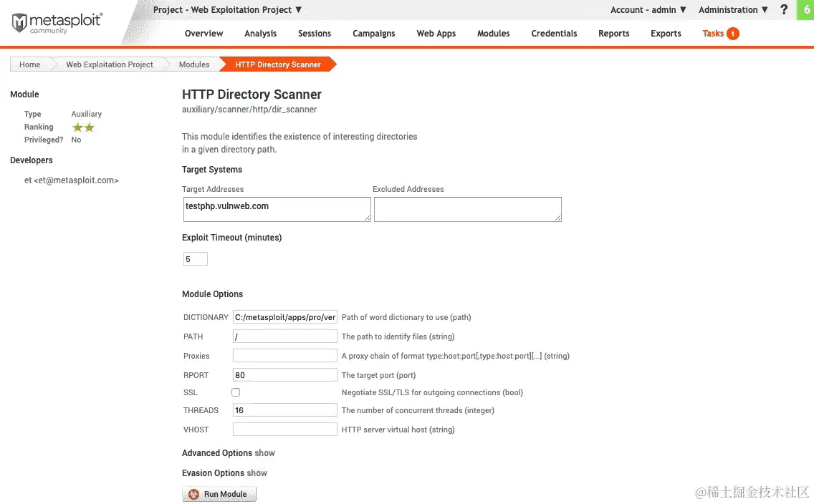Open the Sessions tab
This screenshot has width=814, height=504.
click(315, 33)
